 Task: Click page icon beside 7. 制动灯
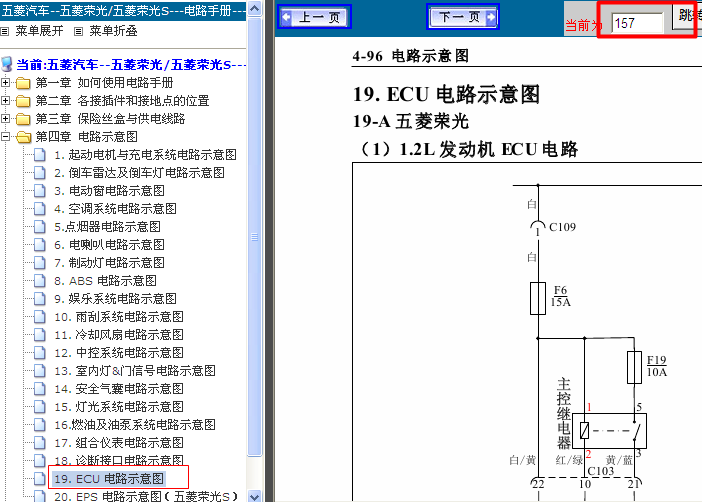point(40,262)
